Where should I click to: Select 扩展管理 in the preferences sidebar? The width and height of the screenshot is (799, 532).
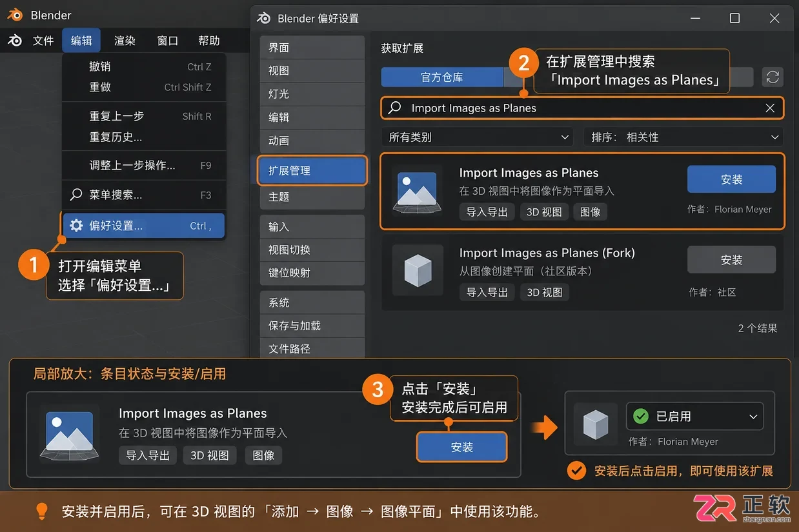[x=312, y=170]
